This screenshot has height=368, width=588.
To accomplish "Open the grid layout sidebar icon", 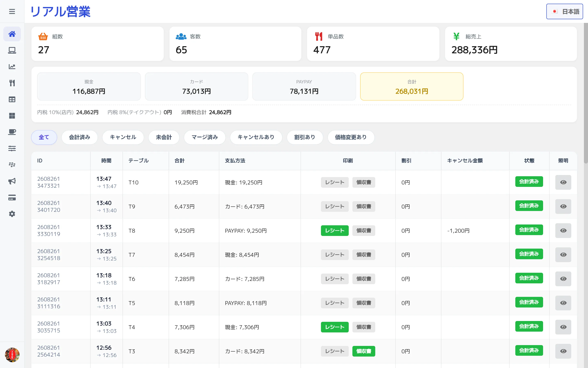I will tap(12, 116).
